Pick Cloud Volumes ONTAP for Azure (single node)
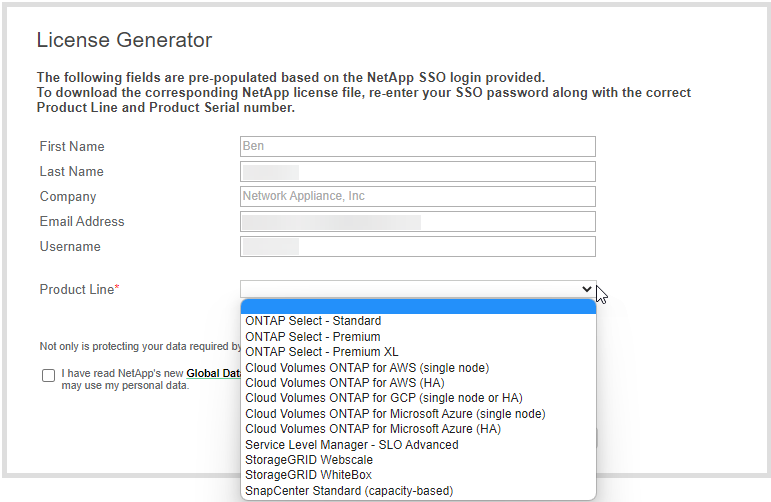This screenshot has width=771, height=502. click(395, 413)
